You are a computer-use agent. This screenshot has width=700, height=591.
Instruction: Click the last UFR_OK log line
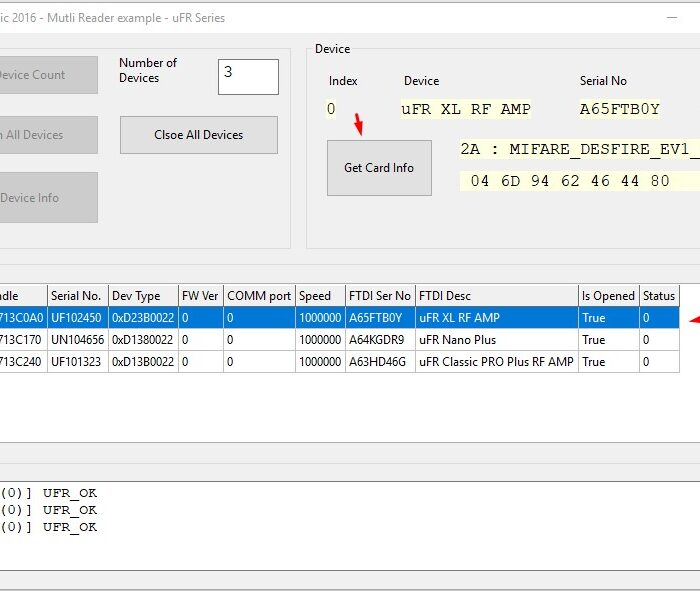pos(49,527)
